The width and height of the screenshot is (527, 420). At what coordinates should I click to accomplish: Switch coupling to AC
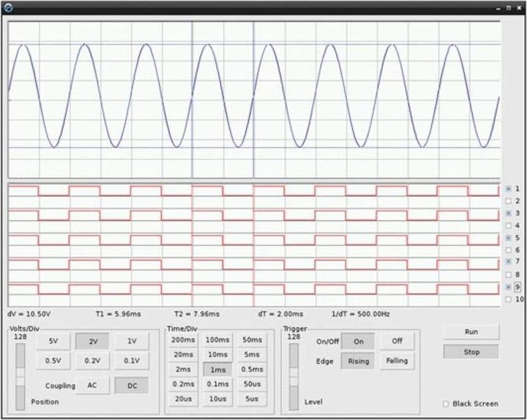click(x=93, y=385)
